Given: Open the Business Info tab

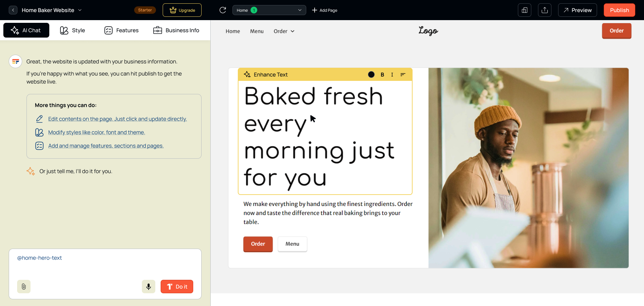Looking at the screenshot, I should pos(176,30).
